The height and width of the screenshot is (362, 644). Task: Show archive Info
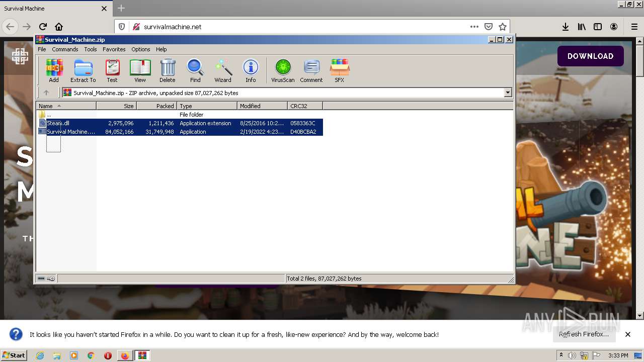(x=251, y=70)
